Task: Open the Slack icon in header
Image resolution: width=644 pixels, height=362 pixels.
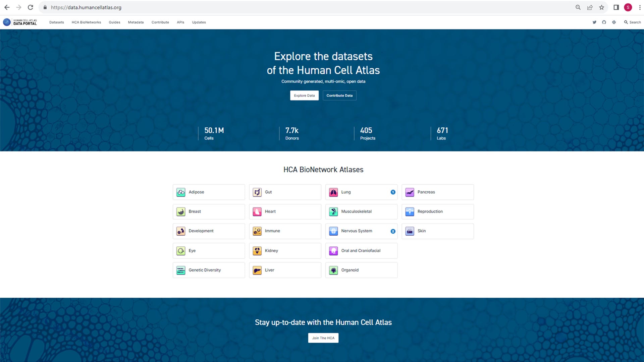Action: [x=614, y=22]
